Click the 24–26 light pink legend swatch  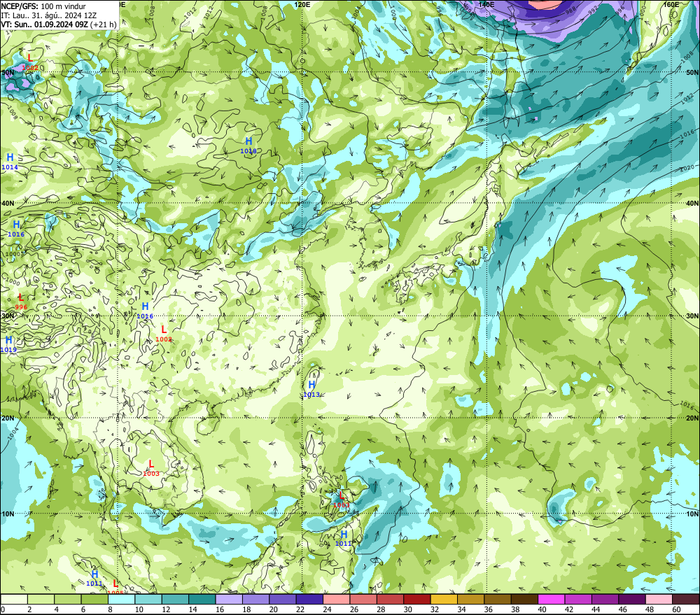pos(336,599)
